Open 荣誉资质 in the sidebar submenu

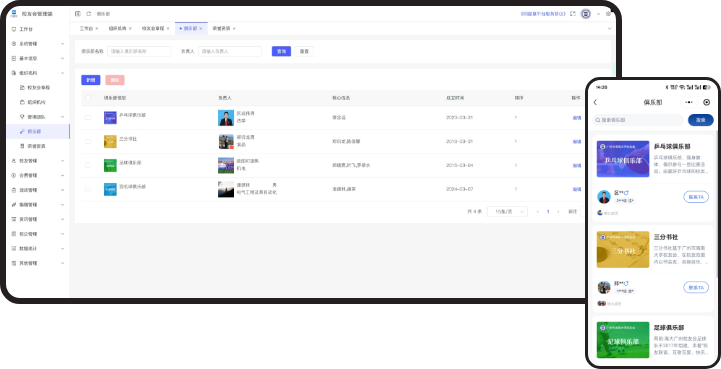(36, 146)
